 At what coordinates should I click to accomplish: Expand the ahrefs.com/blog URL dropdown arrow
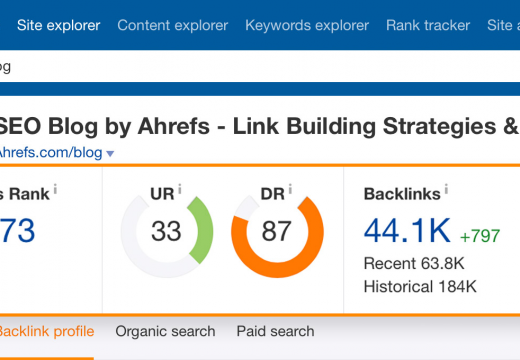110,154
